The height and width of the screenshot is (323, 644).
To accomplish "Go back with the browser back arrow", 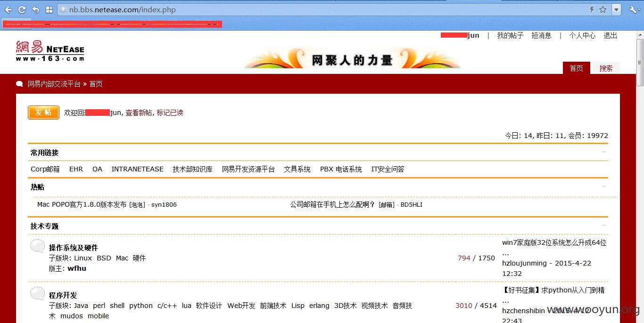I will [8, 9].
